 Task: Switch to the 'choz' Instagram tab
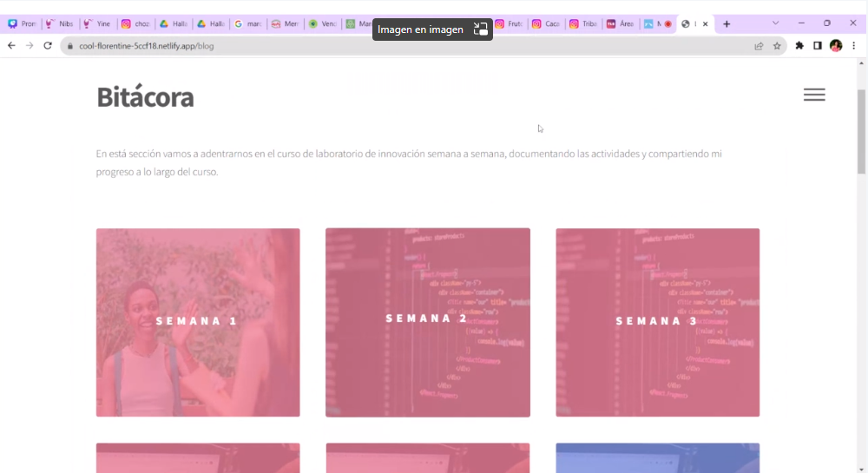135,23
